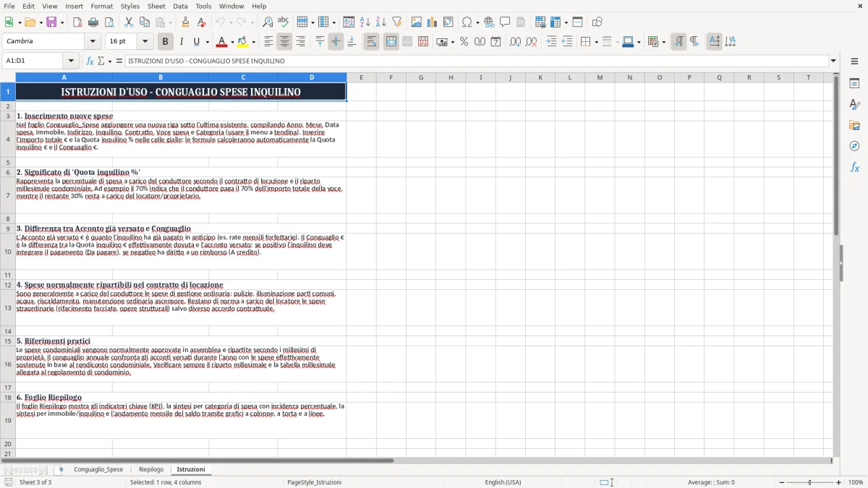Viewport: 868px width, 488px height.
Task: Open sidebar Properties panel icon
Action: [x=854, y=83]
